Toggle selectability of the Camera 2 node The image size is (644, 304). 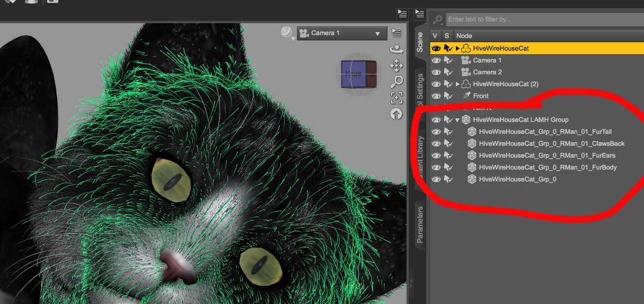point(448,72)
